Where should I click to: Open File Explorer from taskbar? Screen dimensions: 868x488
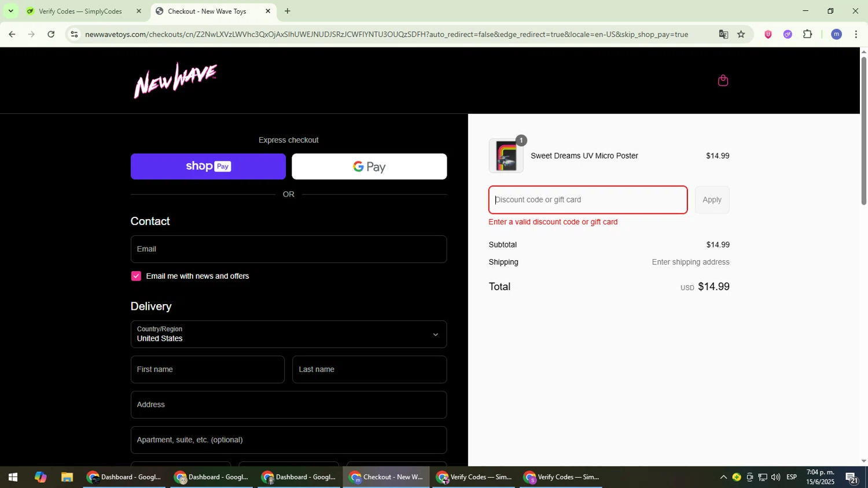(x=67, y=478)
